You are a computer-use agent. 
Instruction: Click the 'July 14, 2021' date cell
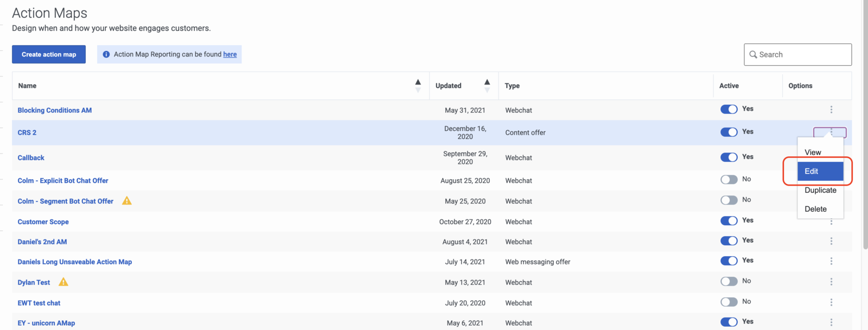[x=465, y=262]
